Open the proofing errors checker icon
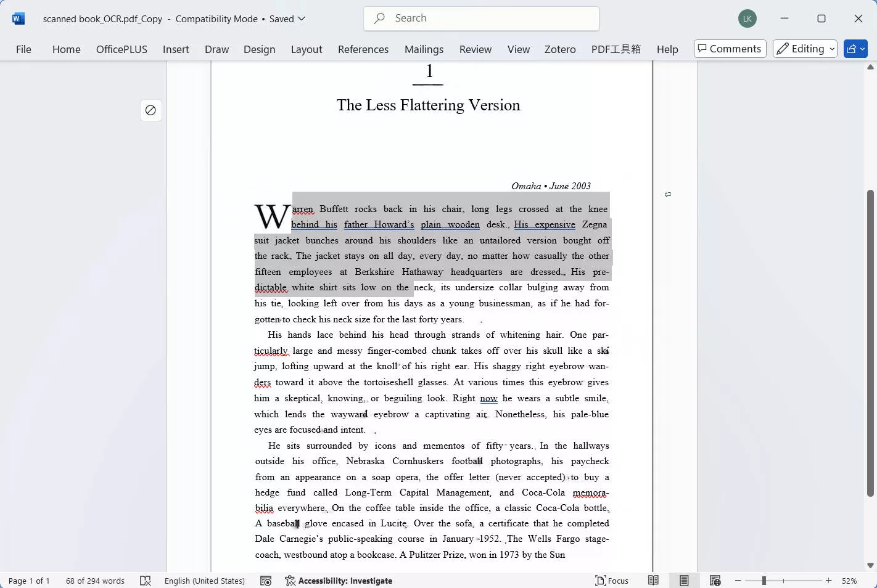This screenshot has height=588, width=877. point(146,580)
